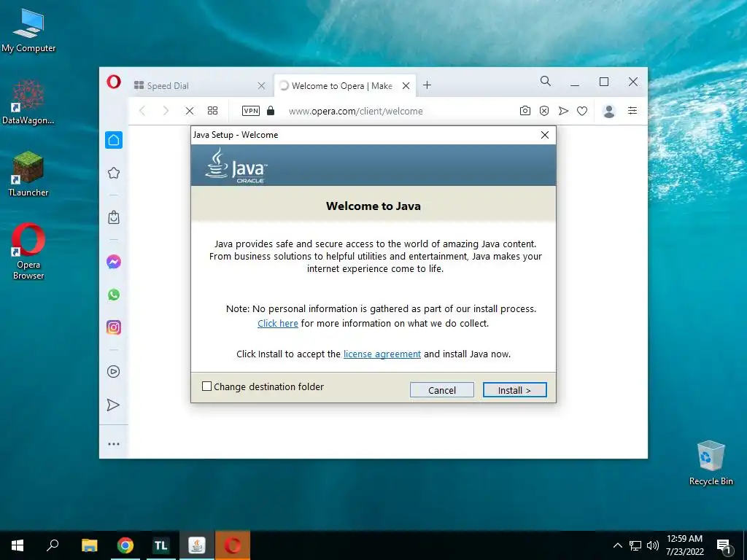
Task: Toggle the Opera VPN badge
Action: (x=251, y=111)
